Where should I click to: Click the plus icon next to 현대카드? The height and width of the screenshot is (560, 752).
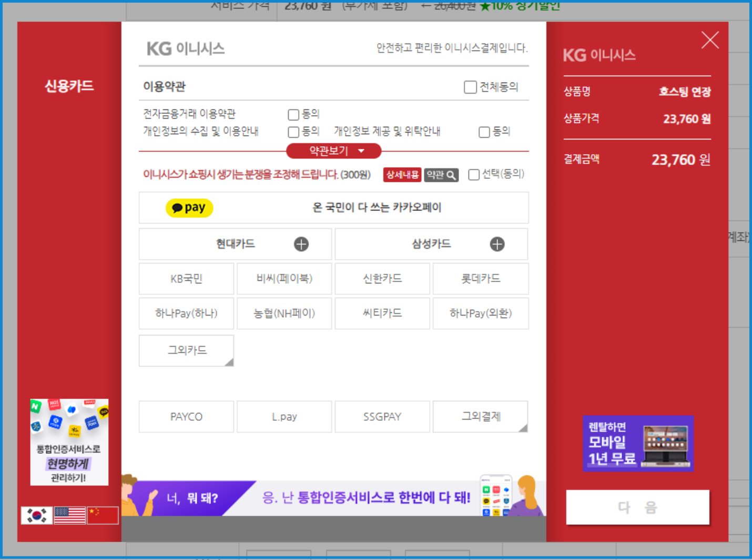coord(301,244)
